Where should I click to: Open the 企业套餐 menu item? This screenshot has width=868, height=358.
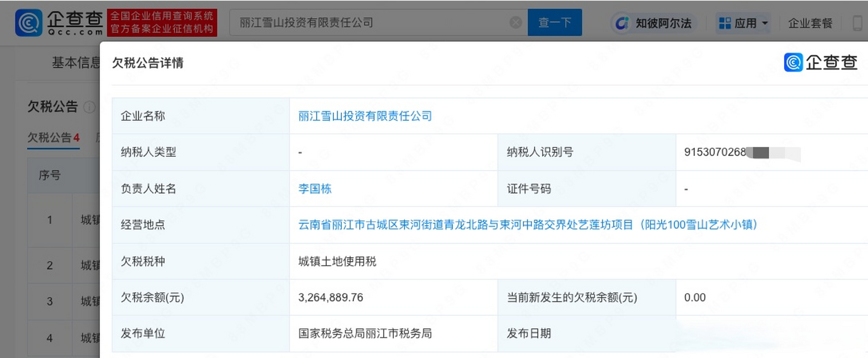point(810,23)
